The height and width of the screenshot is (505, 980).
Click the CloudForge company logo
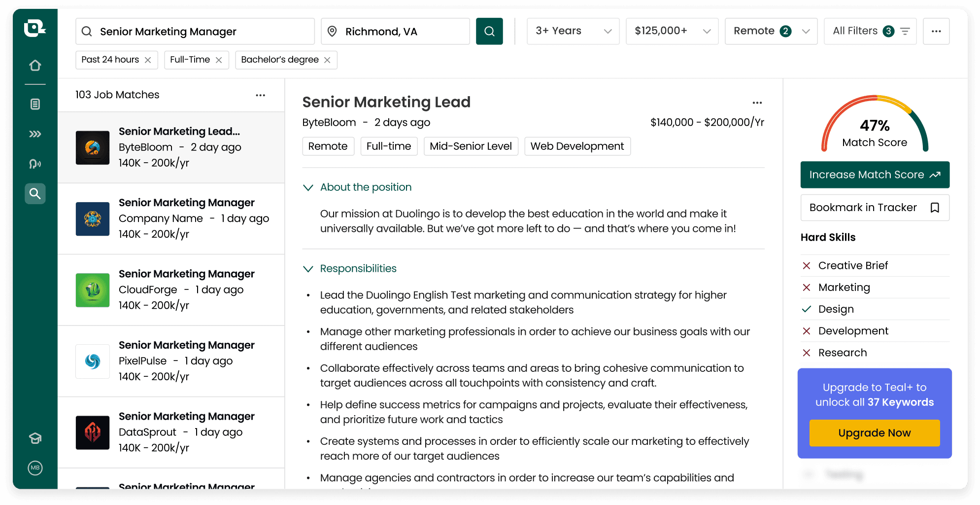point(93,290)
